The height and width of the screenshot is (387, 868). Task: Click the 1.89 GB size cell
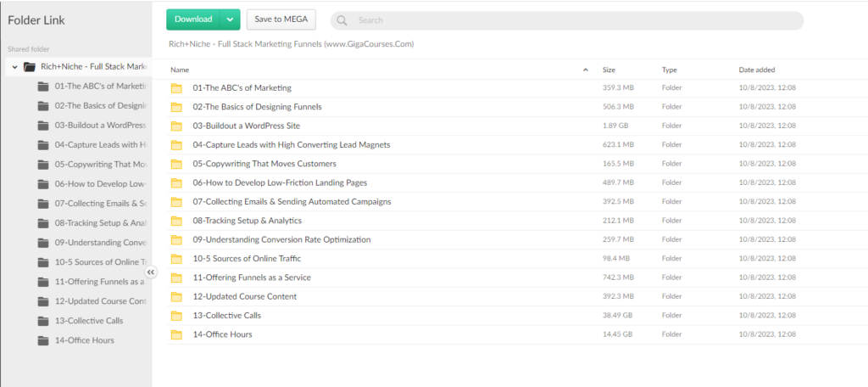[x=615, y=126]
